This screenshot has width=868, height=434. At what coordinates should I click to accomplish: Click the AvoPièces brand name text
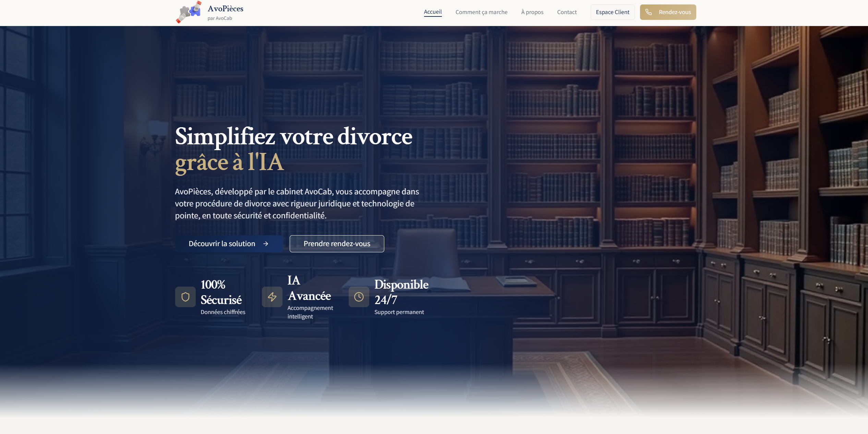coord(225,9)
